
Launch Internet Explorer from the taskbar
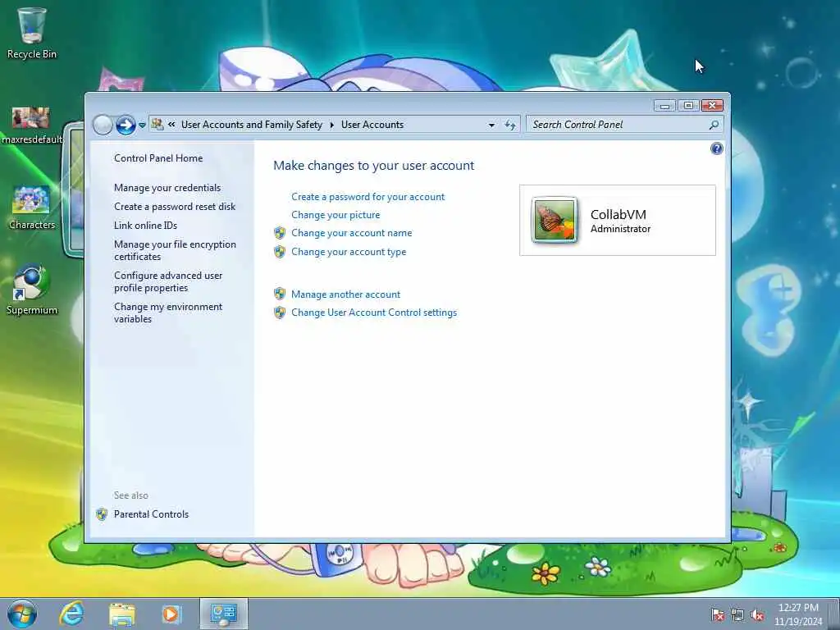(x=71, y=614)
